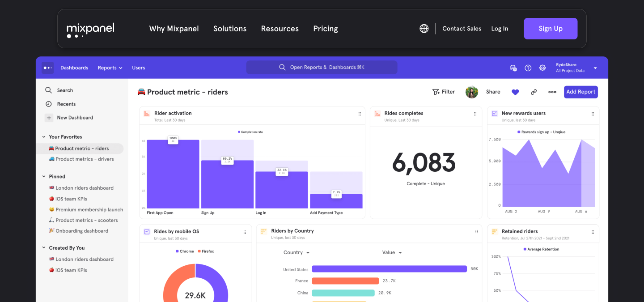Click the Search magnifier in sidebar

(x=49, y=90)
